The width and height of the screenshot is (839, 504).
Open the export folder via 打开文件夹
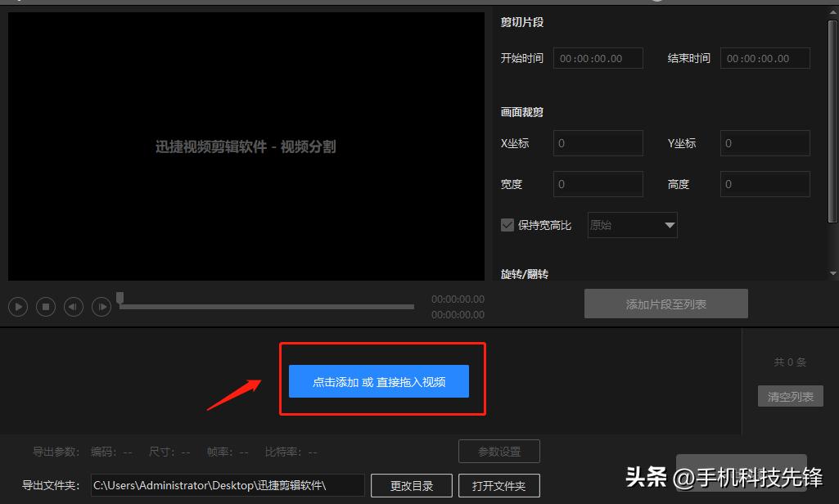tap(498, 484)
